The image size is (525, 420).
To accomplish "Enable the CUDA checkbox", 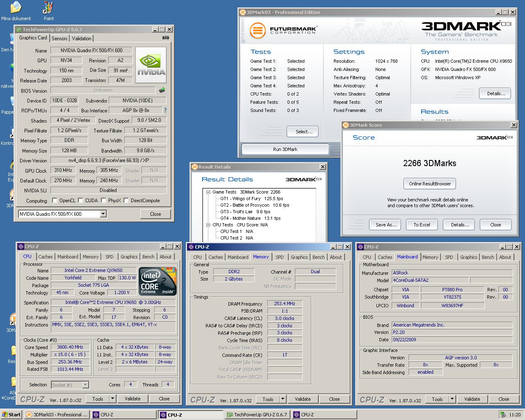I will pos(81,201).
